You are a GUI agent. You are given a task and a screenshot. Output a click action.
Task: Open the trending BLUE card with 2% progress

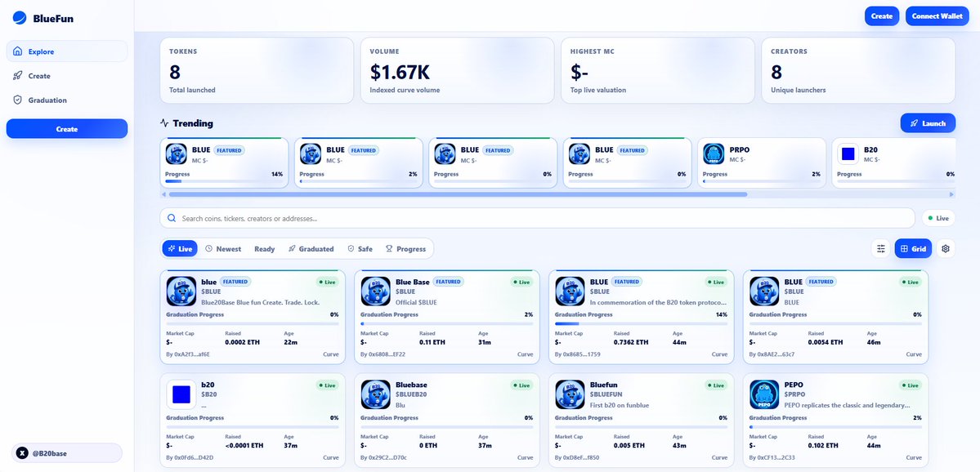click(359, 163)
